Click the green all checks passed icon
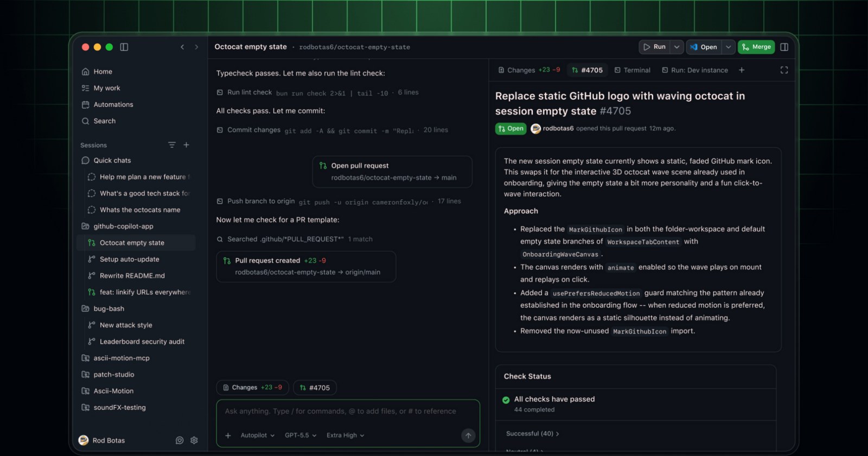 coord(506,400)
